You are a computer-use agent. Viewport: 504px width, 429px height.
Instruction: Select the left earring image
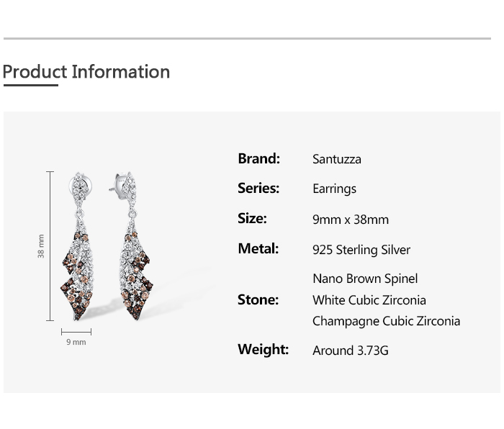(x=78, y=246)
